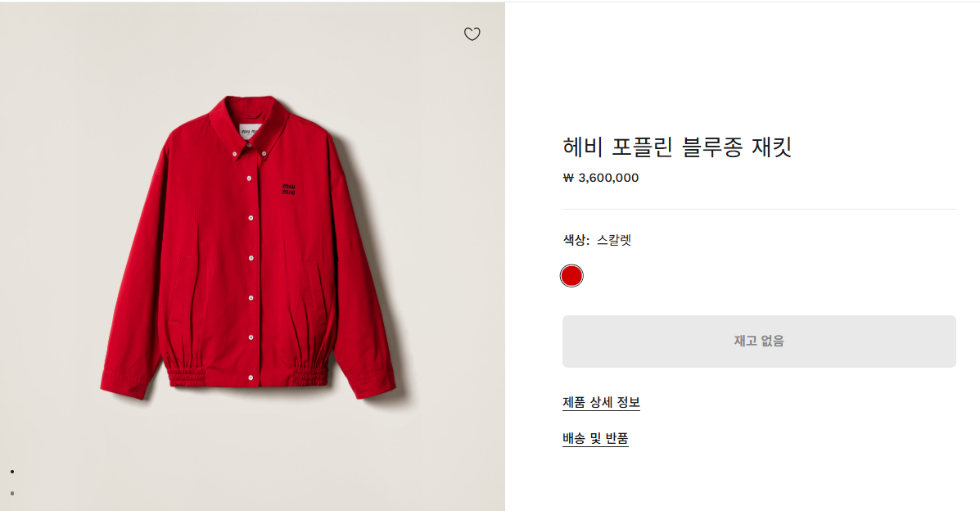Open the 배송 및 반품 link

coord(595,438)
